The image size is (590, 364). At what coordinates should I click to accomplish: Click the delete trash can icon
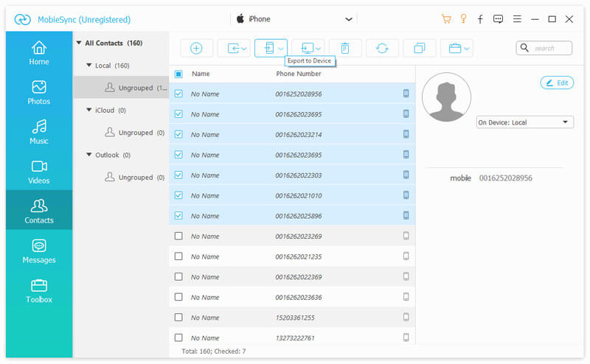click(x=344, y=48)
